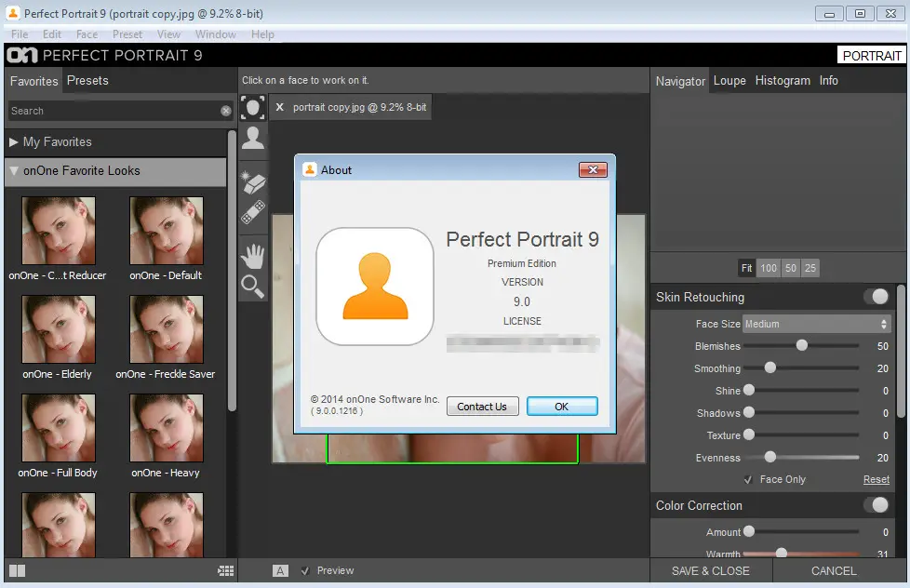Click the Shine slider handle

(x=749, y=390)
